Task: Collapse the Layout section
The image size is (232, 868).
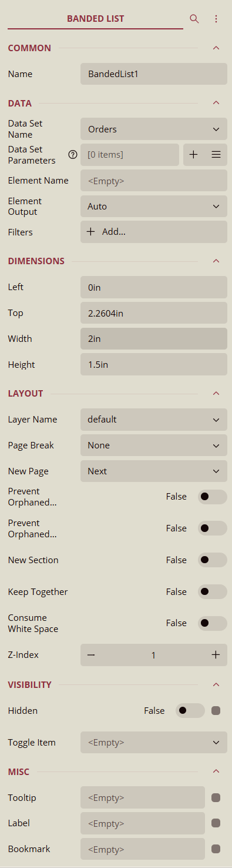Action: click(216, 393)
